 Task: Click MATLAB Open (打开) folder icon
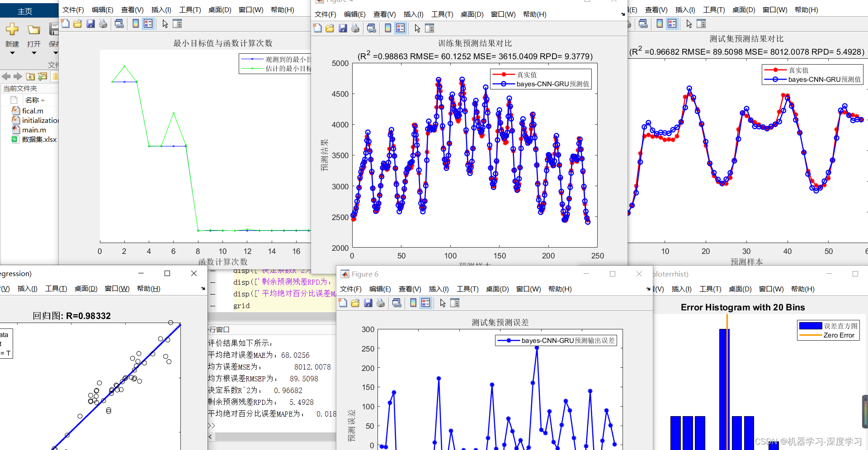[x=34, y=30]
